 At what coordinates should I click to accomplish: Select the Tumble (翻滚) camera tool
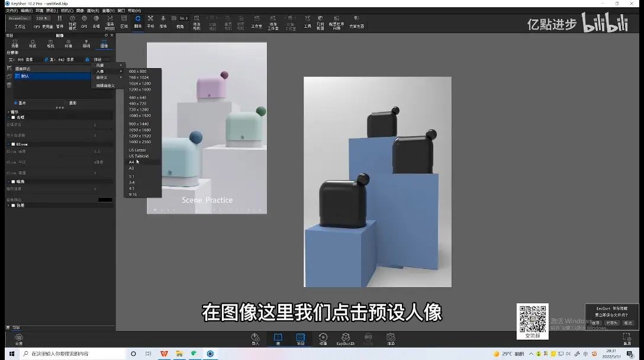pyautogui.click(x=137, y=22)
